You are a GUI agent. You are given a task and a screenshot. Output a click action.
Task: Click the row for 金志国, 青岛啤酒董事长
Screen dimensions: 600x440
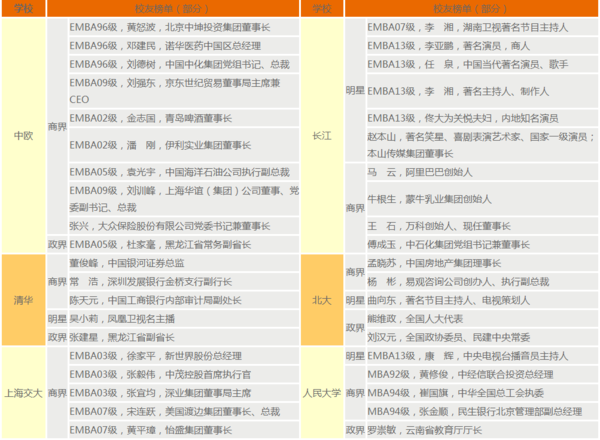184,118
